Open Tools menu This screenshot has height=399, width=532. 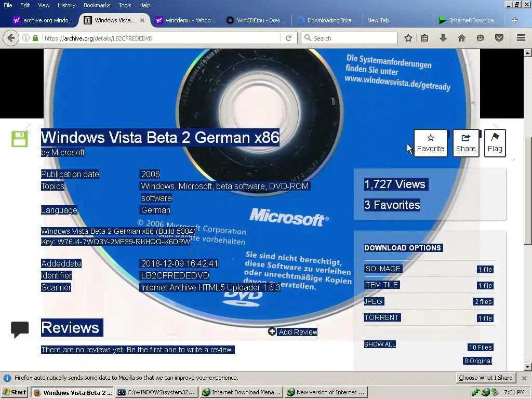pyautogui.click(x=125, y=5)
